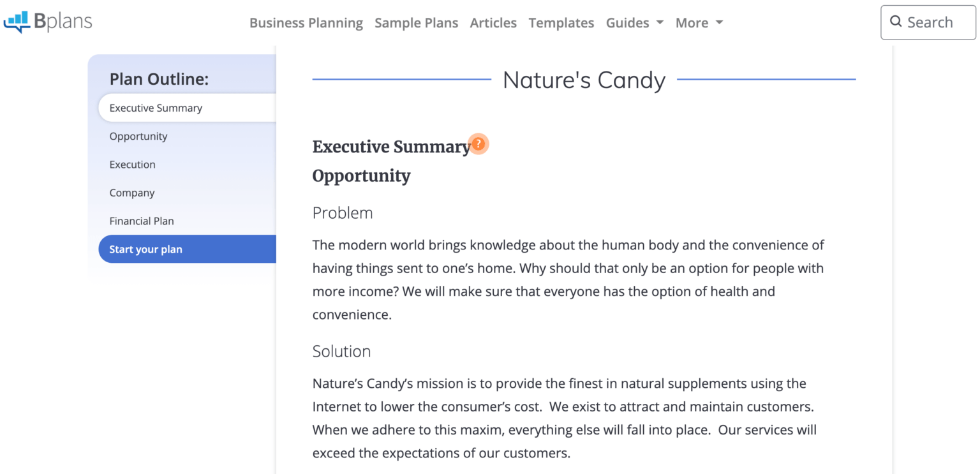Click the Start your plan button

[146, 249]
